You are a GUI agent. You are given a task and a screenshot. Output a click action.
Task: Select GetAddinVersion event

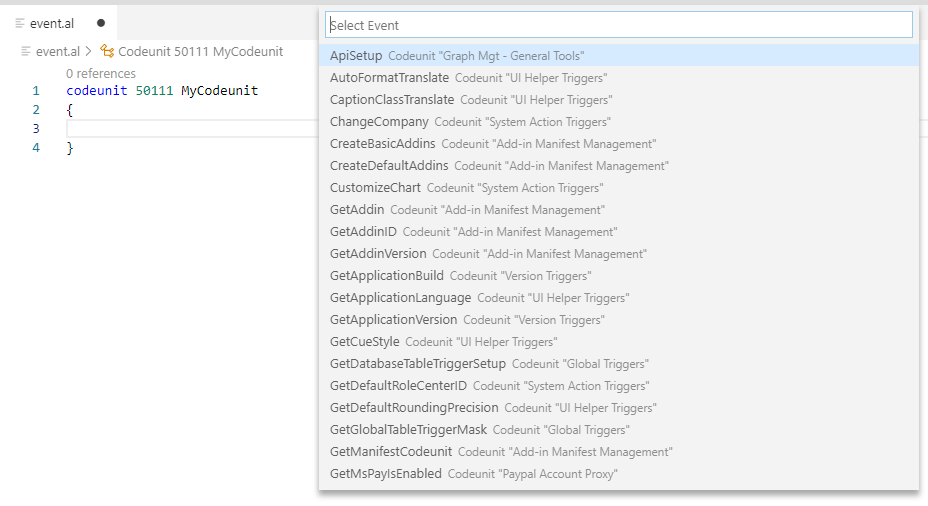(x=618, y=253)
